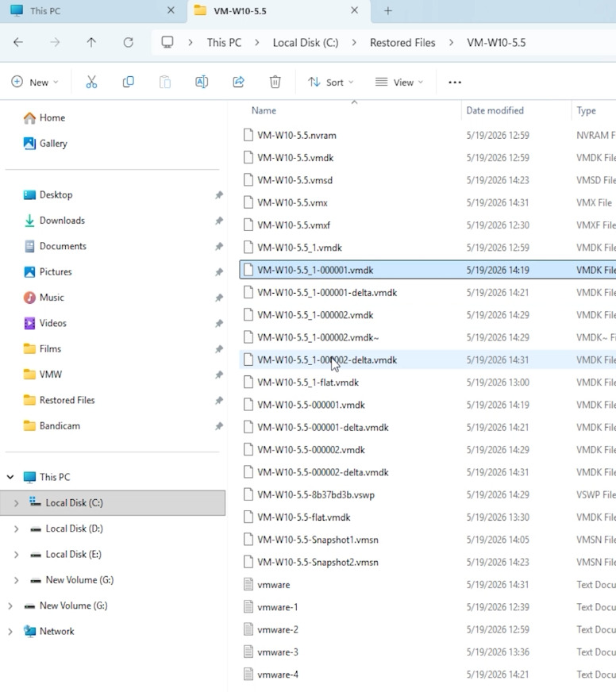616x692 pixels.
Task: Sort by the Date modified column header
Action: coord(495,110)
